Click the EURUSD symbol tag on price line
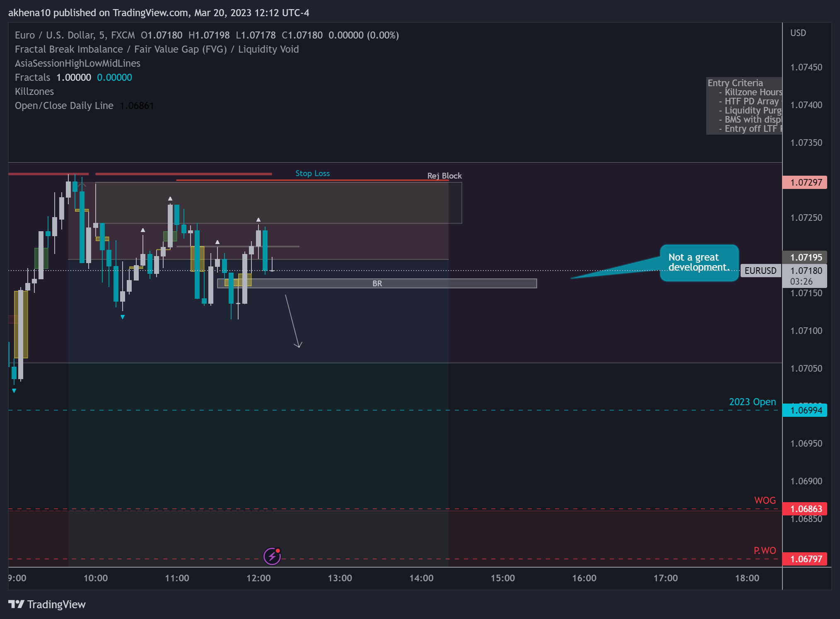Screen dimensions: 840x619 (760, 271)
